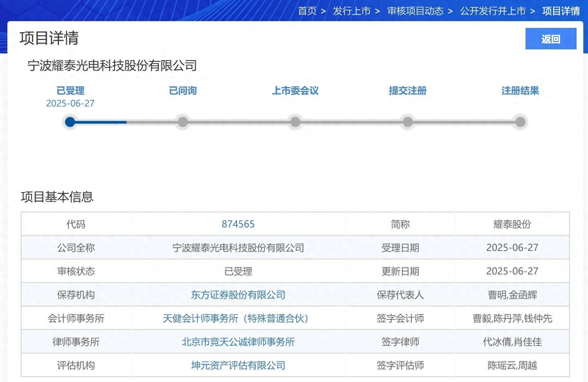Click the 公司全称 label cell
Viewport: 588px width, 382px height.
(x=76, y=248)
